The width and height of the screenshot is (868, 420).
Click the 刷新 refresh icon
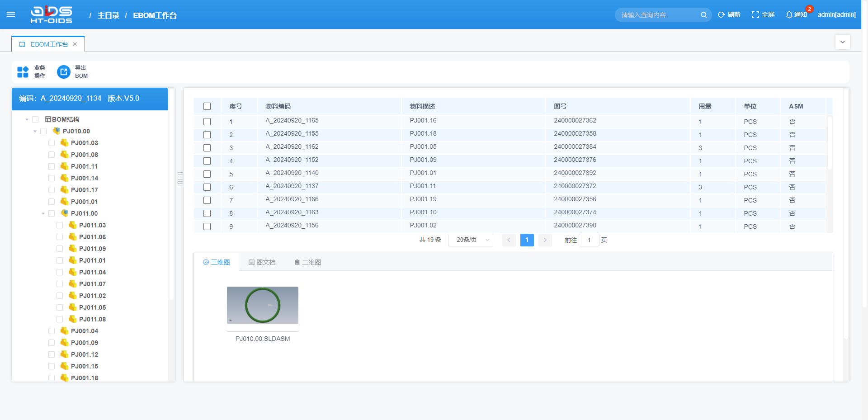tap(722, 15)
